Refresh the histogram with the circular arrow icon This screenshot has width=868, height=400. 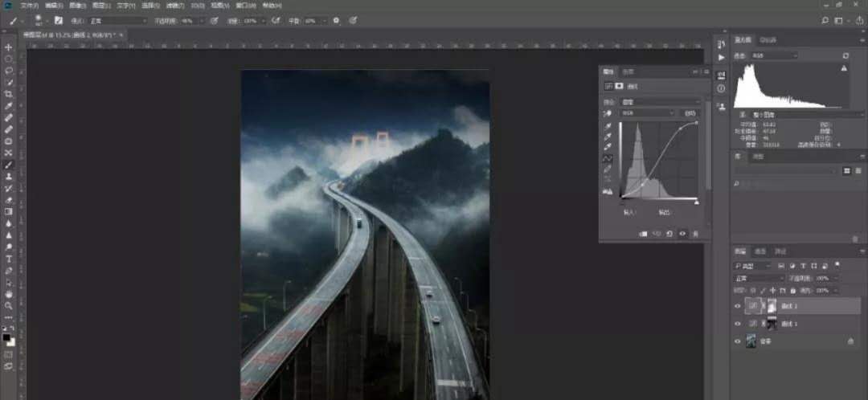(x=845, y=55)
